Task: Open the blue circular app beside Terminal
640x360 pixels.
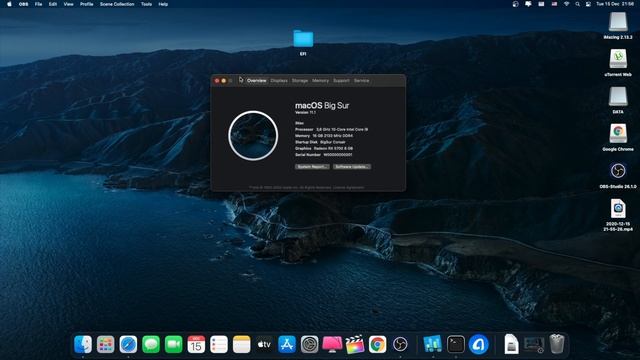Action: coord(478,344)
